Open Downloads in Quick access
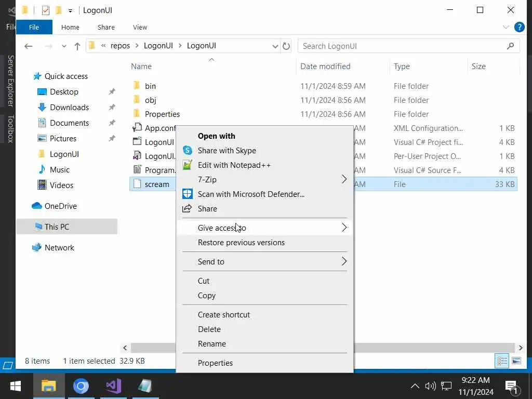532x399 pixels. click(69, 107)
